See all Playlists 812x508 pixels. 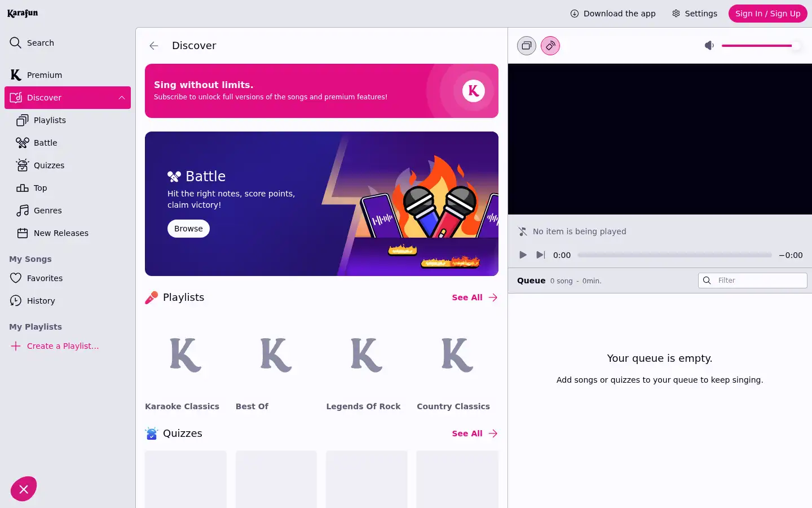(474, 297)
